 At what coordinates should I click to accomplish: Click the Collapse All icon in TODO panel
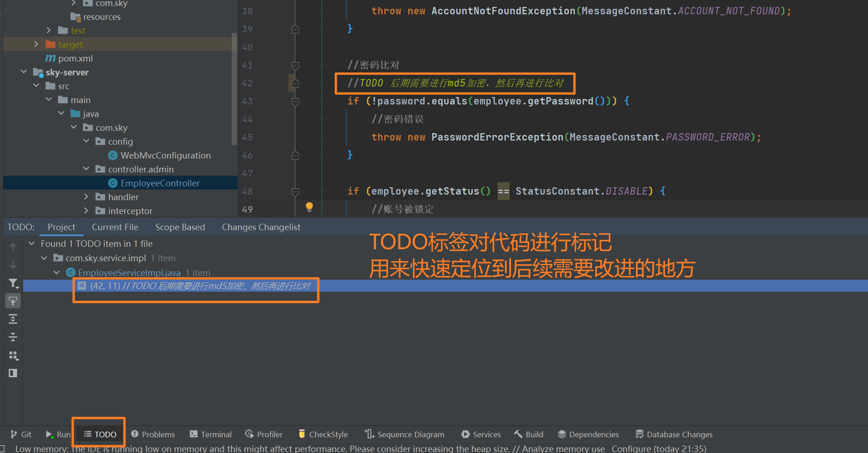click(x=13, y=337)
